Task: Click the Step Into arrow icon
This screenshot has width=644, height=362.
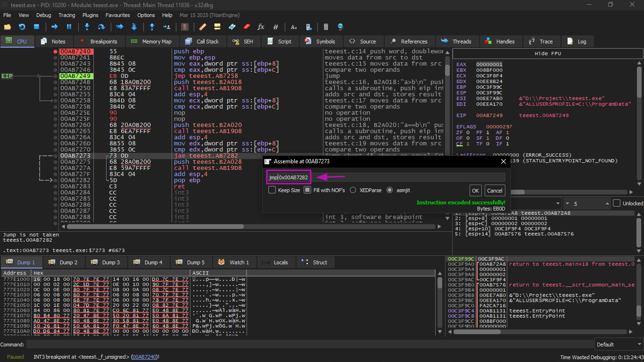Action: (87, 27)
